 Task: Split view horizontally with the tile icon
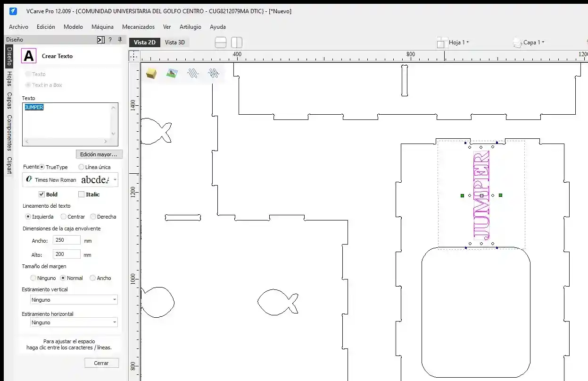coord(221,42)
